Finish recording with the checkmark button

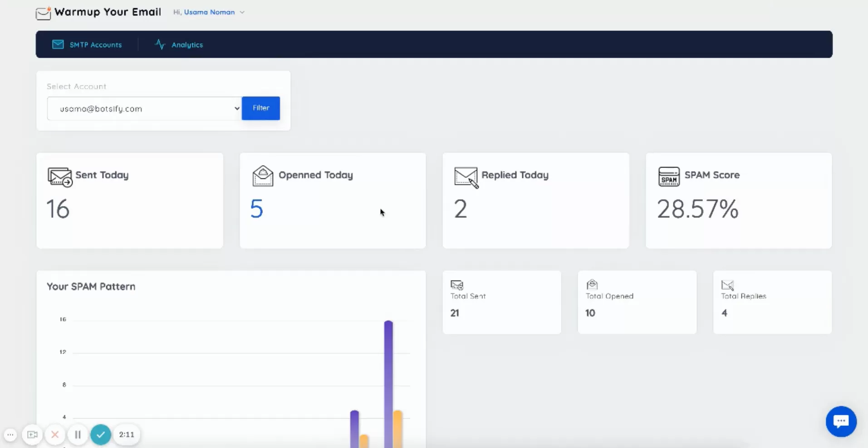tap(100, 434)
